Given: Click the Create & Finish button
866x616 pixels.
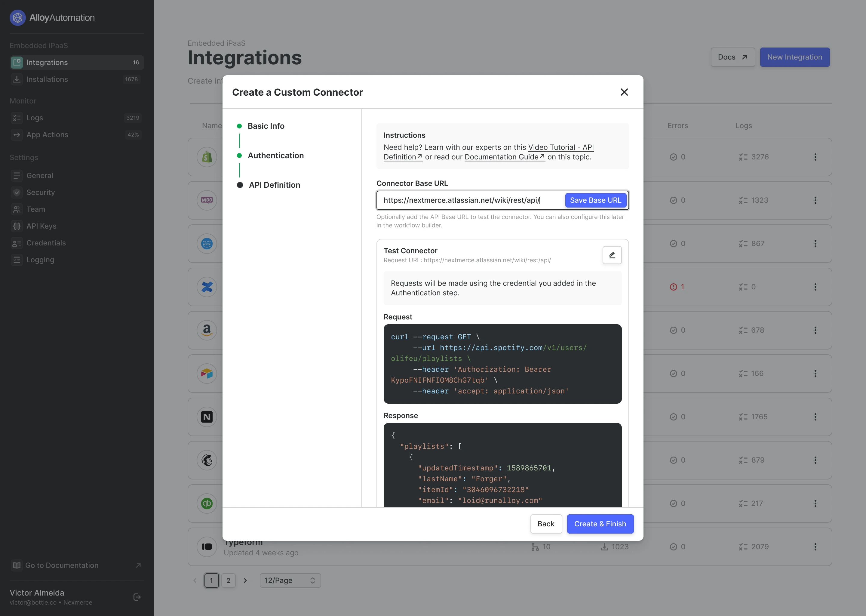Looking at the screenshot, I should coord(600,524).
